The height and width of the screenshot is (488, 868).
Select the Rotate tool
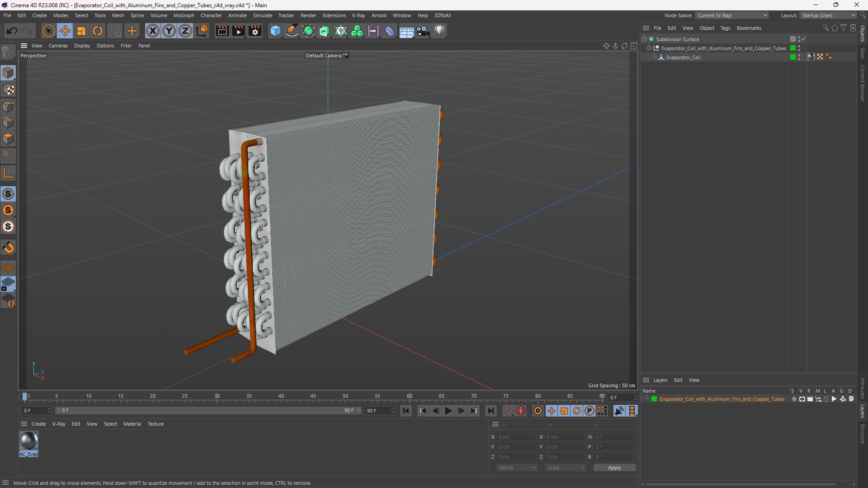tap(98, 31)
